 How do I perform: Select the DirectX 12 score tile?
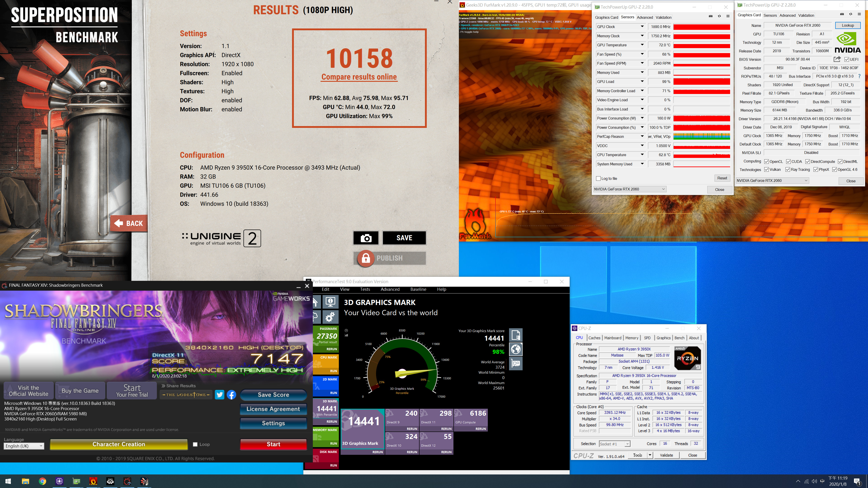tap(436, 443)
